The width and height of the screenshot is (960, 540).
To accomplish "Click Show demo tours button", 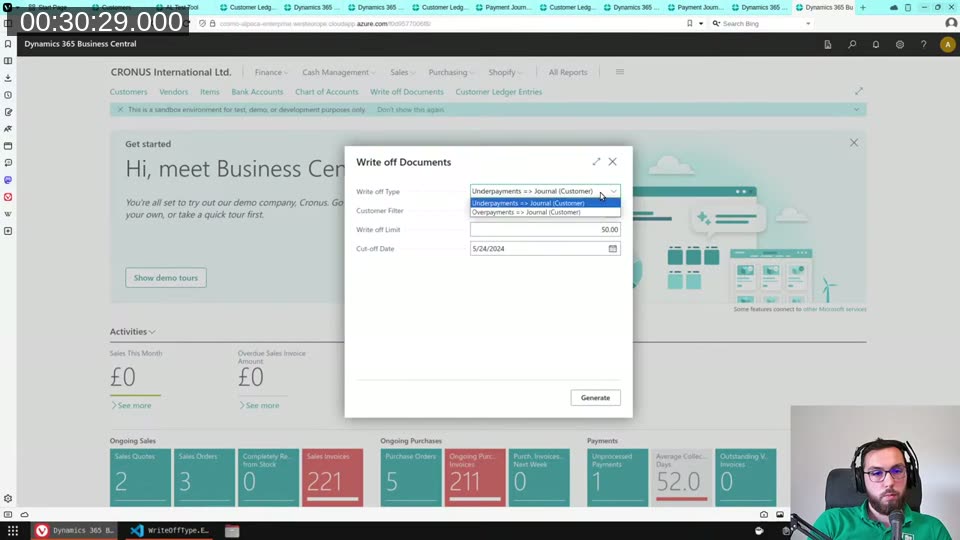I will (x=165, y=277).
